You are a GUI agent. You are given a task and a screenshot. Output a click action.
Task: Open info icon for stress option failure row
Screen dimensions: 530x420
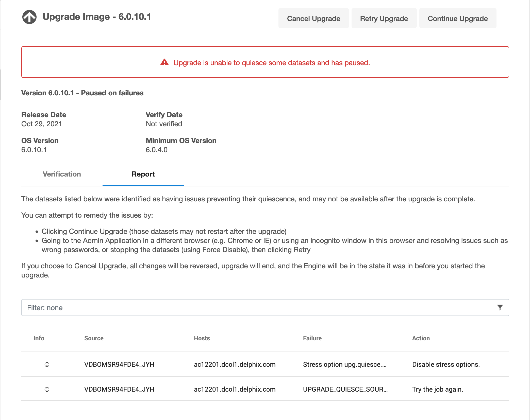point(47,364)
